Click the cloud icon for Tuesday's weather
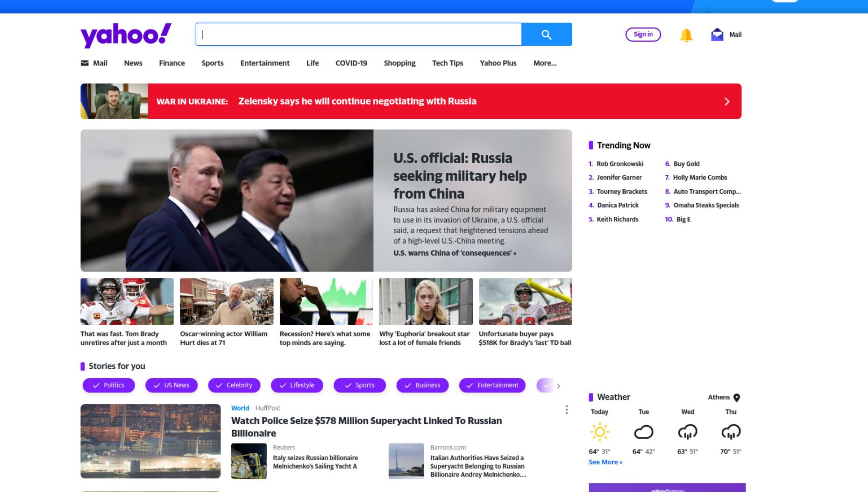Screen dimensions: 868x492 coord(644,432)
